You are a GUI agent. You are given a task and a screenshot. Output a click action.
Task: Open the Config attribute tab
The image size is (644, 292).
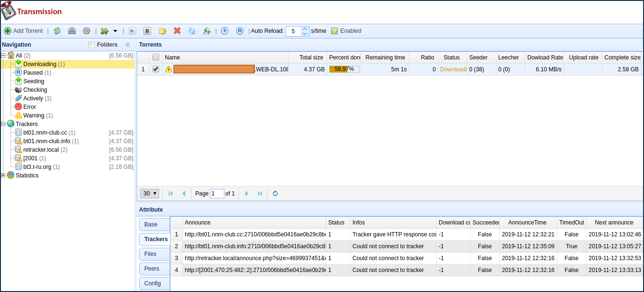[154, 283]
